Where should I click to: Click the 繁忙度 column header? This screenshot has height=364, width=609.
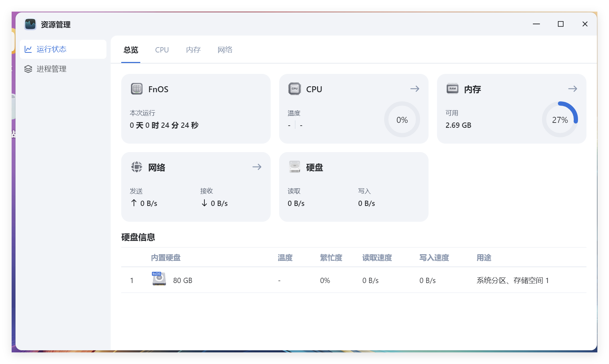(331, 258)
